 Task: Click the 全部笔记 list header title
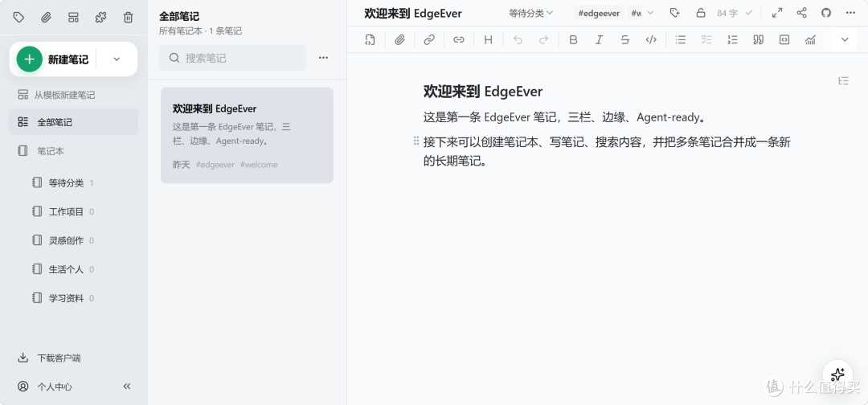tap(179, 17)
